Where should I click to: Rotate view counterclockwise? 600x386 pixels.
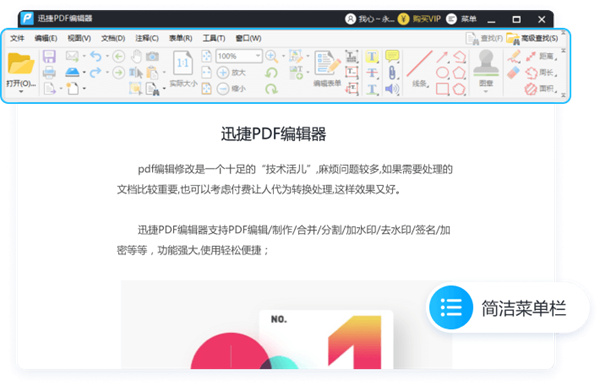pos(271,72)
